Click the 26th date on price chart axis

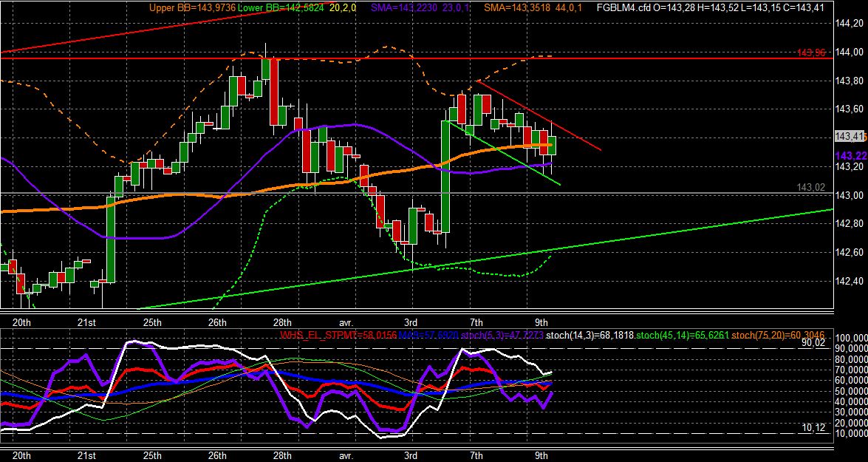pyautogui.click(x=217, y=322)
